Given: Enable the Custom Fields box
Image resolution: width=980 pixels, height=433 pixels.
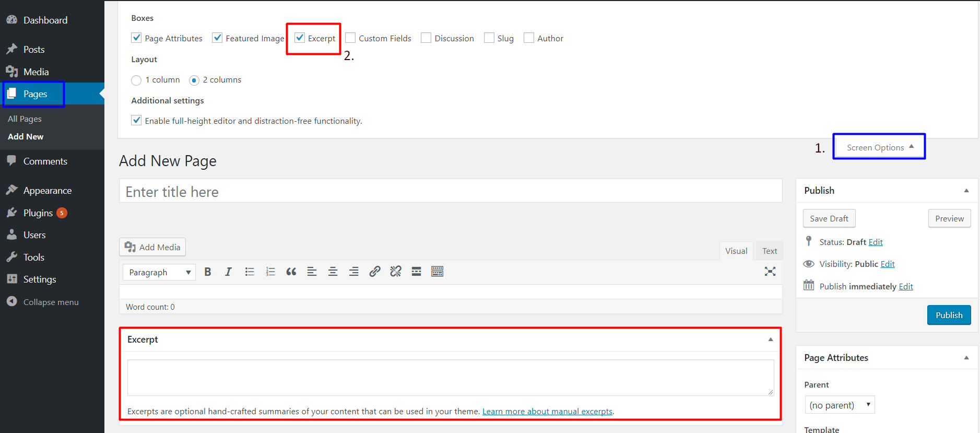Looking at the screenshot, I should point(350,38).
